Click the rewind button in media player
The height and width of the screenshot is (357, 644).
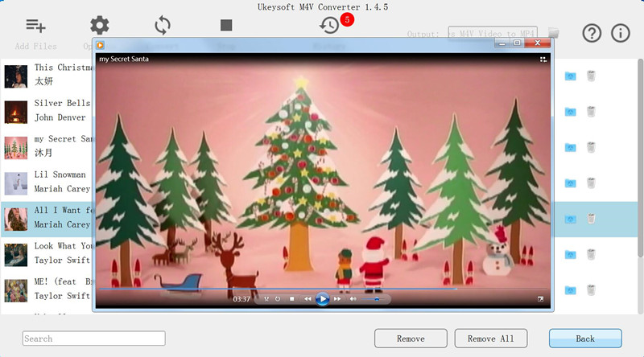click(x=308, y=299)
